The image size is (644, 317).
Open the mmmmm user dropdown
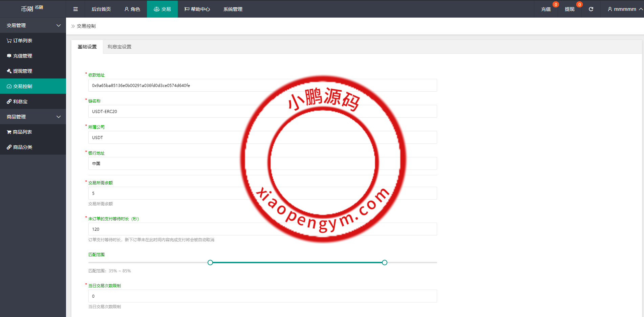(625, 9)
